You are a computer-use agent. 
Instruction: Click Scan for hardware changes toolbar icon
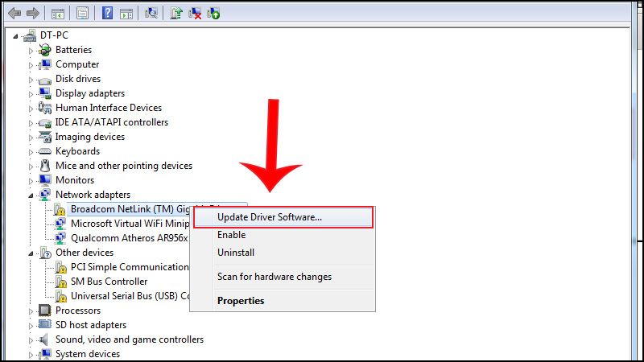(x=152, y=13)
